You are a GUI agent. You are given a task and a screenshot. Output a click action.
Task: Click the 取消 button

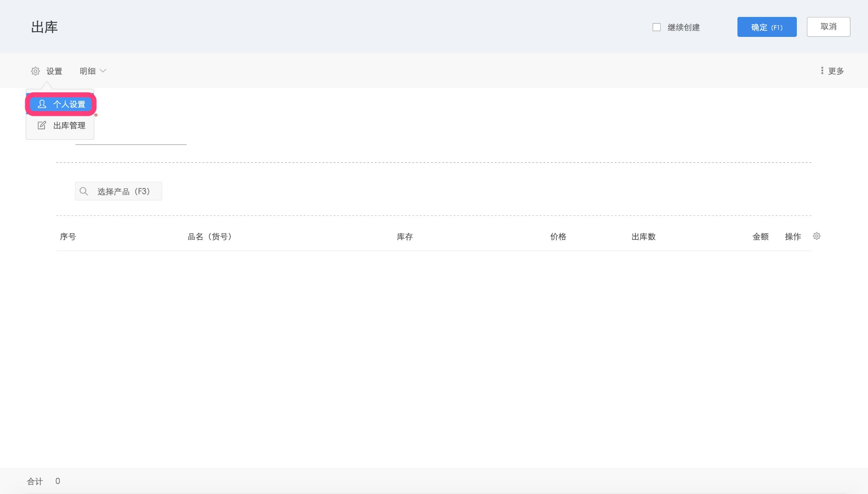(x=829, y=27)
